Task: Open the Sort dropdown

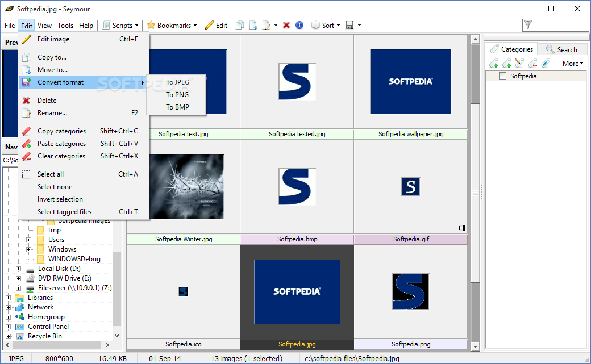Action: [326, 25]
